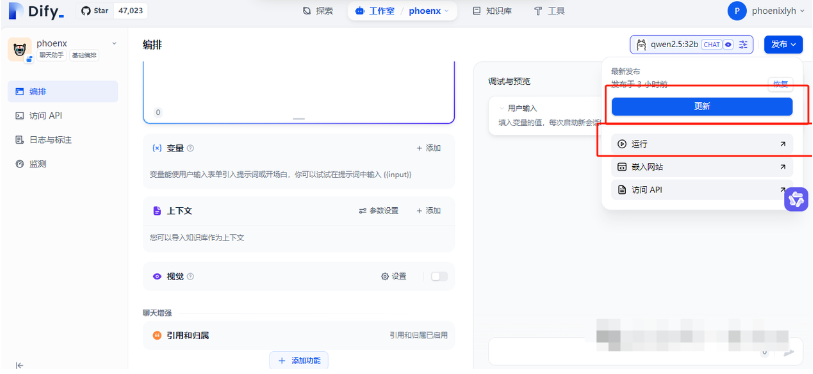Click the help icon next to 变量
The width and height of the screenshot is (813, 374).
[190, 148]
